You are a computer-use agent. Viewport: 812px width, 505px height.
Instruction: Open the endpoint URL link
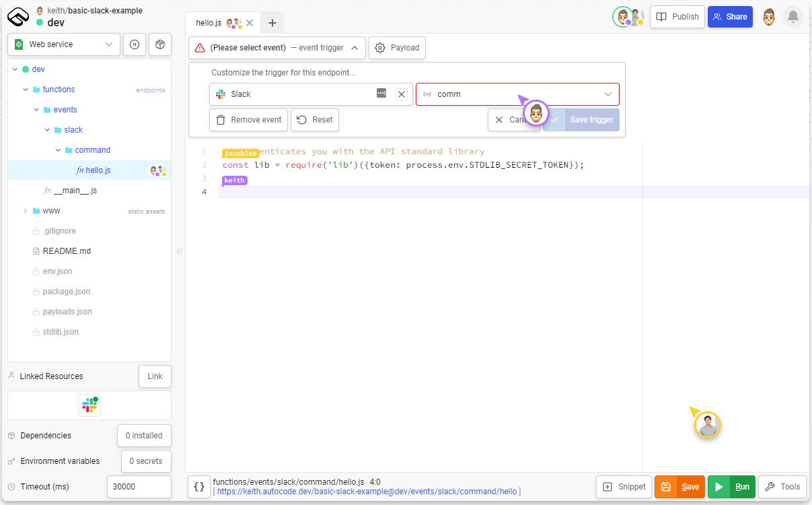click(368, 492)
